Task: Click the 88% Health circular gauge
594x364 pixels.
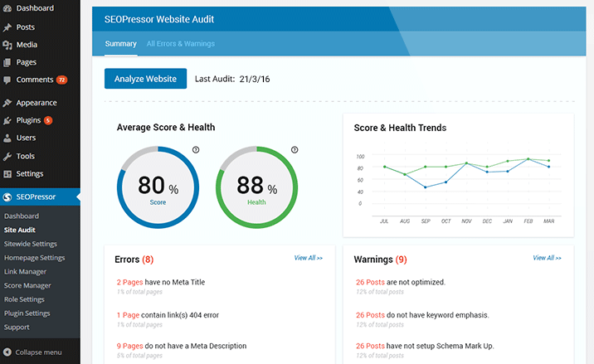Action: (x=257, y=187)
